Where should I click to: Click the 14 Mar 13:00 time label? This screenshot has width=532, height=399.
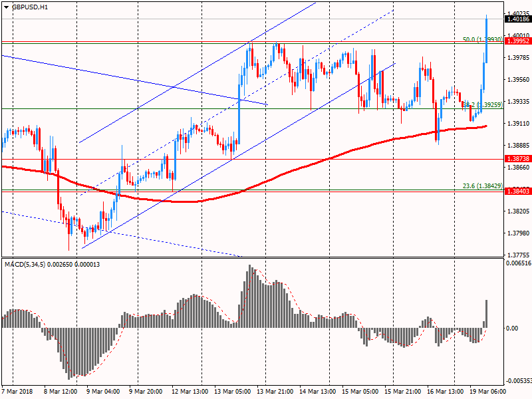coord(318,392)
